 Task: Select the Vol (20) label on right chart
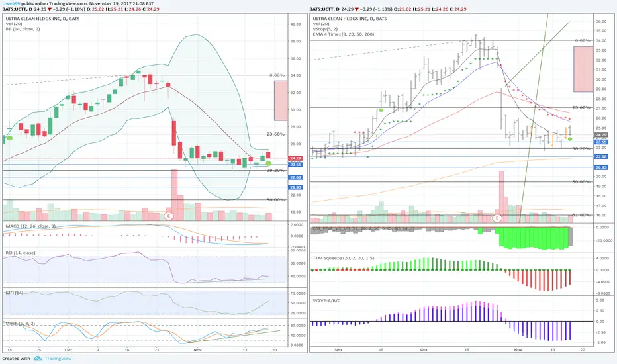[x=322, y=24]
